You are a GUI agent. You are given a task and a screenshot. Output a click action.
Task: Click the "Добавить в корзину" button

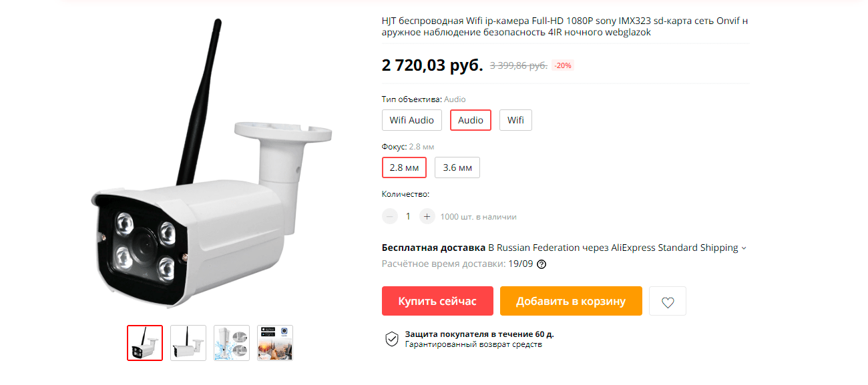[x=571, y=301]
